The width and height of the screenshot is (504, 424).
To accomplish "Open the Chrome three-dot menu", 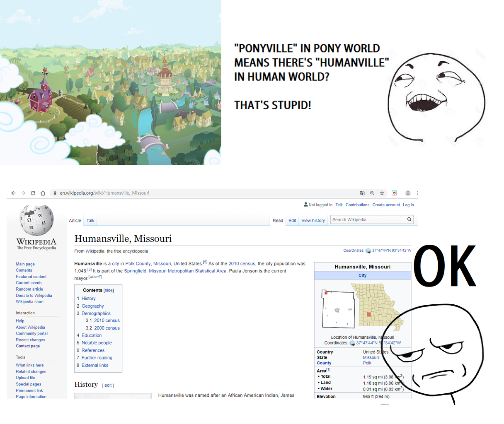I will (417, 193).
